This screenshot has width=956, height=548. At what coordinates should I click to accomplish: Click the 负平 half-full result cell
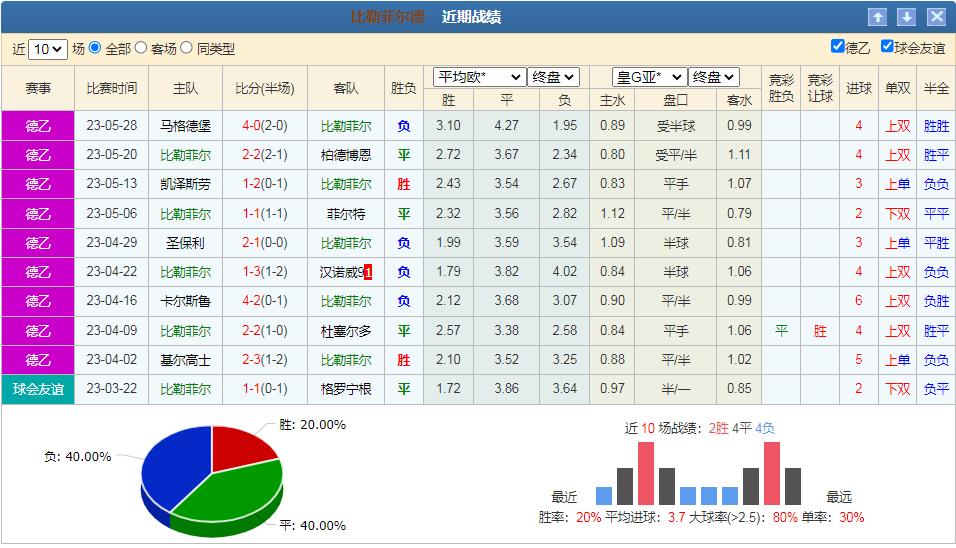[936, 389]
